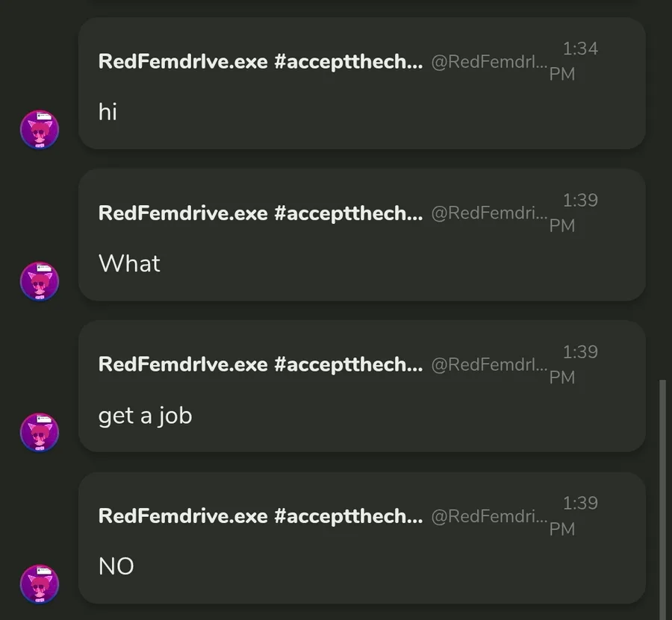Click the "NO" message text
Screen dimensions: 672x620
pyautogui.click(x=116, y=566)
